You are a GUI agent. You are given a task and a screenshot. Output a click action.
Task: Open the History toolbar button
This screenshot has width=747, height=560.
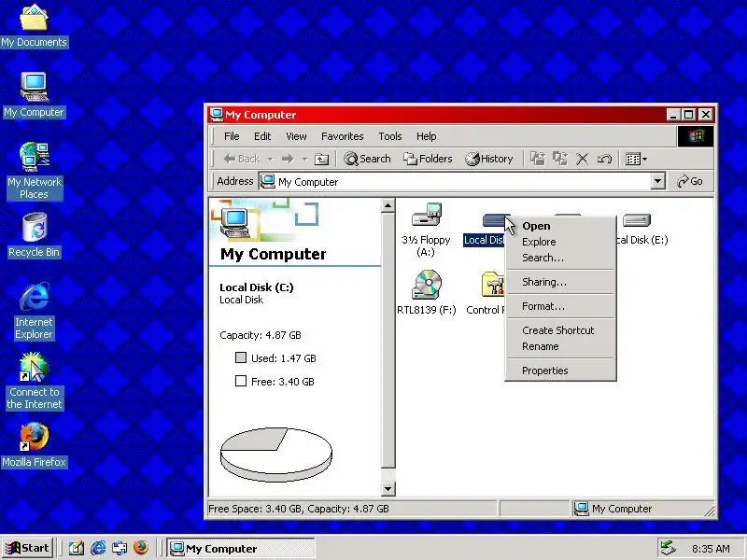489,159
